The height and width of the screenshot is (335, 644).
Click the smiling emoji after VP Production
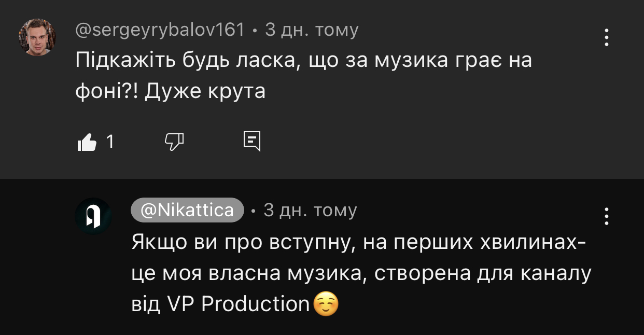coord(326,304)
